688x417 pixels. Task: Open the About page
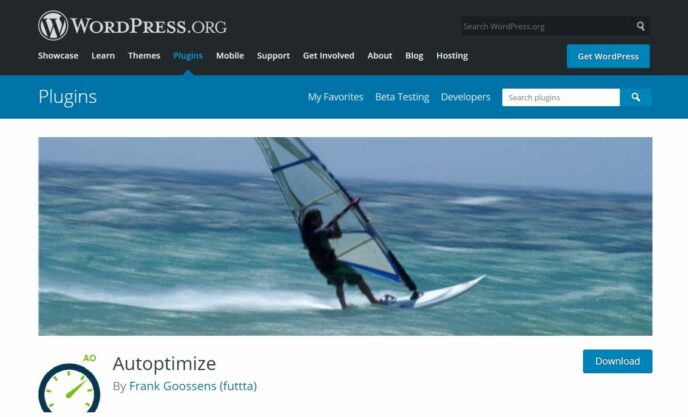tap(380, 56)
